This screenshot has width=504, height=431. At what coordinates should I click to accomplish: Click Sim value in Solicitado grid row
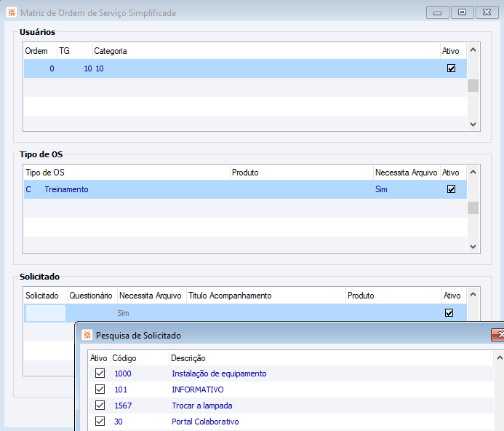[x=123, y=313]
